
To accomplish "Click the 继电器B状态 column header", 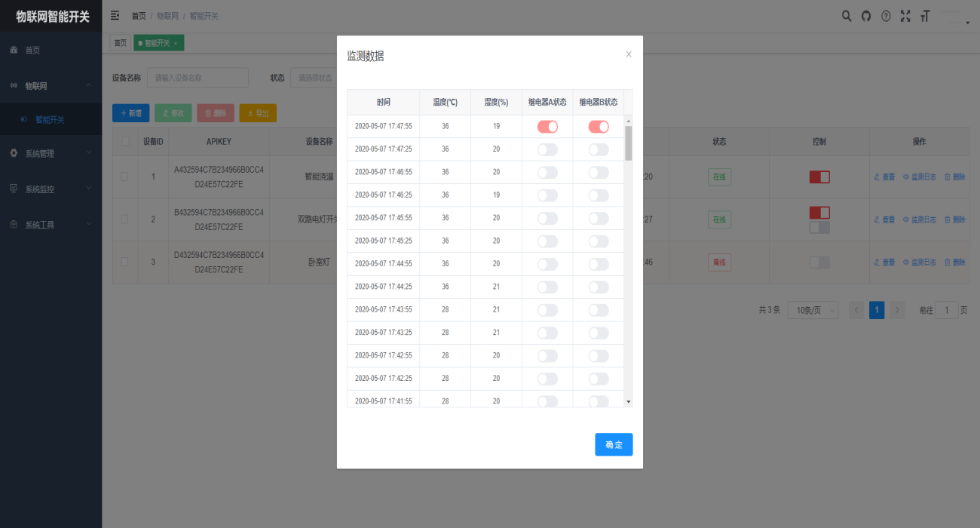I will click(599, 103).
